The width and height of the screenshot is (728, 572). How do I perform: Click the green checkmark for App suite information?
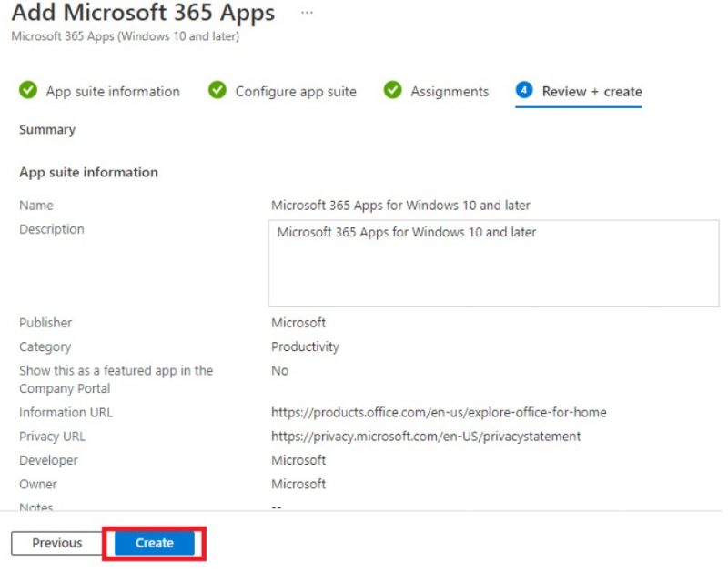click(x=28, y=90)
